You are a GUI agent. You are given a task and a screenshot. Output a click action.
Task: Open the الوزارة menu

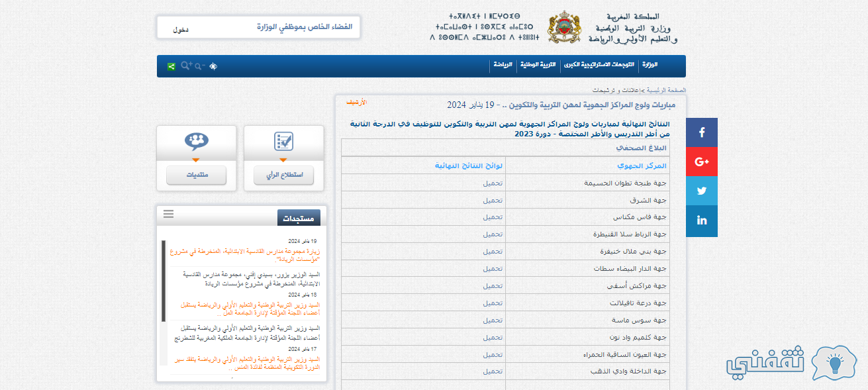click(650, 65)
